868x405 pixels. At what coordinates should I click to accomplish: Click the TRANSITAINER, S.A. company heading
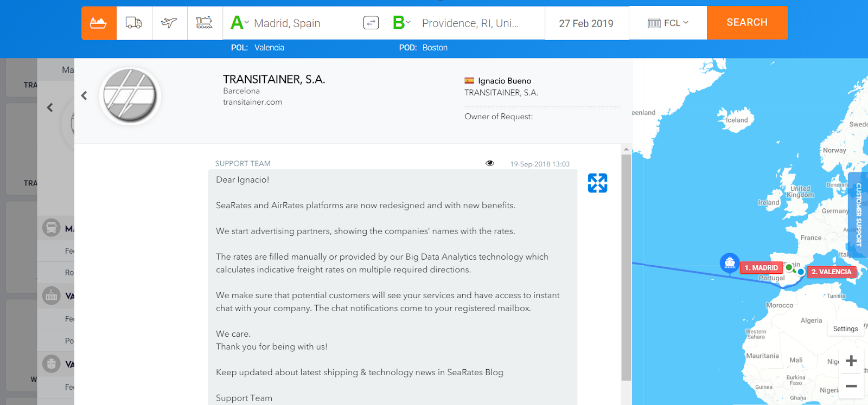click(274, 79)
